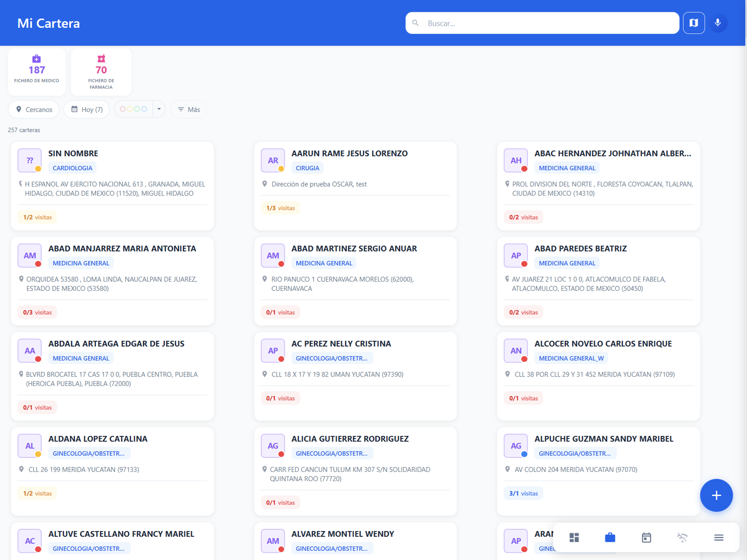The width and height of the screenshot is (747, 560).
Task: Click the CLL 38 POR CLL 29 MERIDA address
Action: [x=594, y=374]
